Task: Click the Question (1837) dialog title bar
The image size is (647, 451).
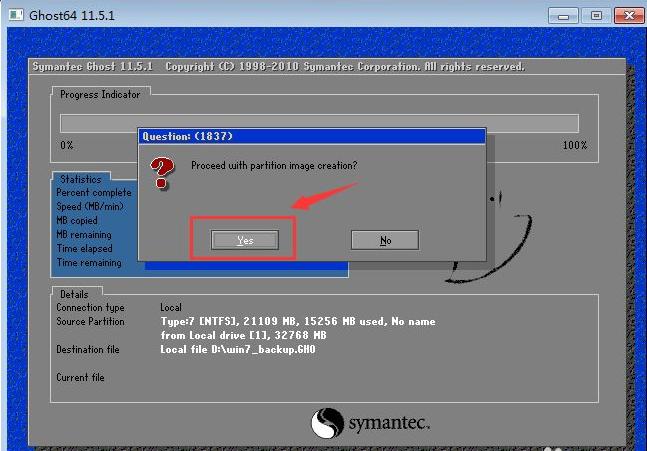Action: (312, 137)
